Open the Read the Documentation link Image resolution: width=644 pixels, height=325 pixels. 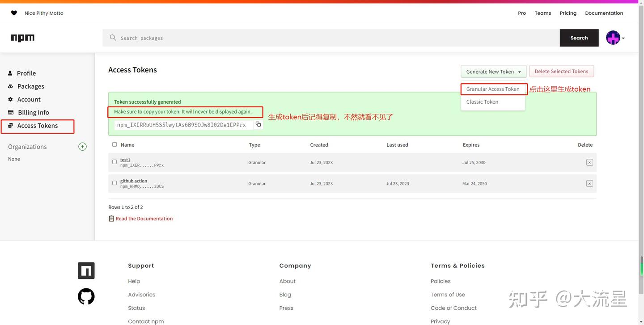point(144,218)
